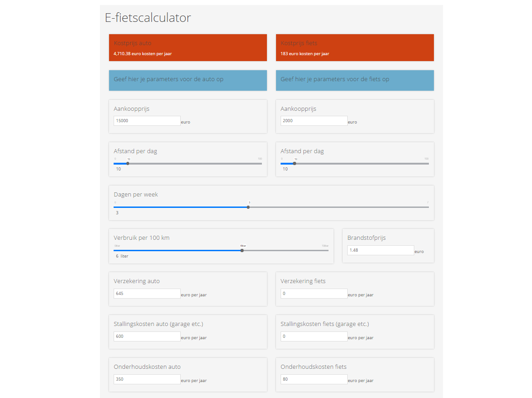Click the 'Geef hier je parameters voor de auto op' banner
The image size is (532, 398).
click(188, 80)
